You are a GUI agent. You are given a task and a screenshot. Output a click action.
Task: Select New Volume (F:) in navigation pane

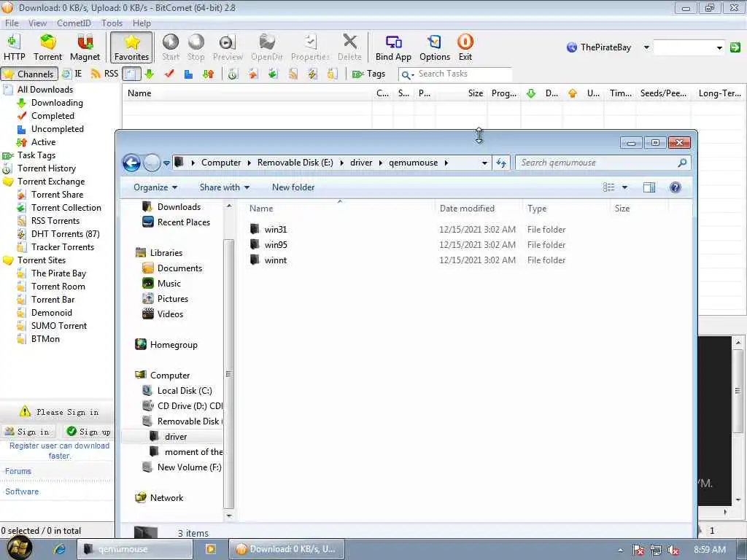189,467
